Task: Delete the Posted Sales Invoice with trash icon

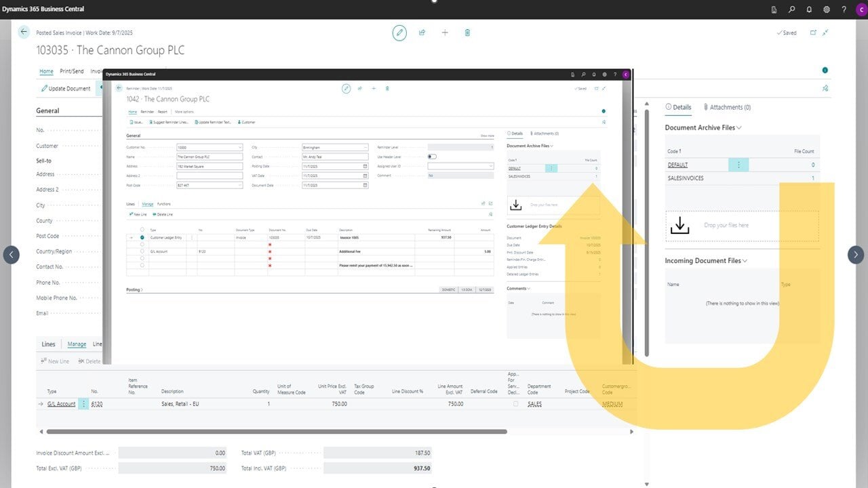Action: tap(467, 33)
